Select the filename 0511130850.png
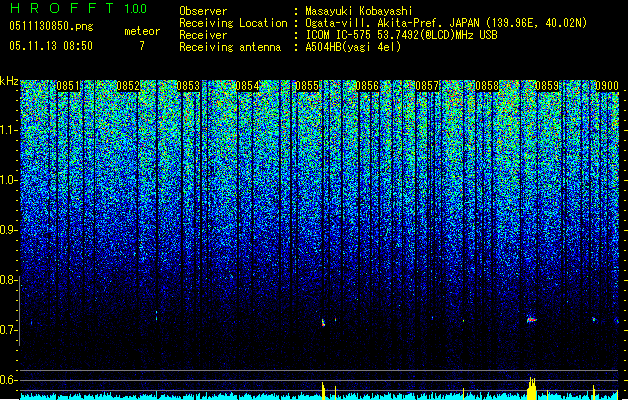The width and height of the screenshot is (629, 400). (x=51, y=26)
